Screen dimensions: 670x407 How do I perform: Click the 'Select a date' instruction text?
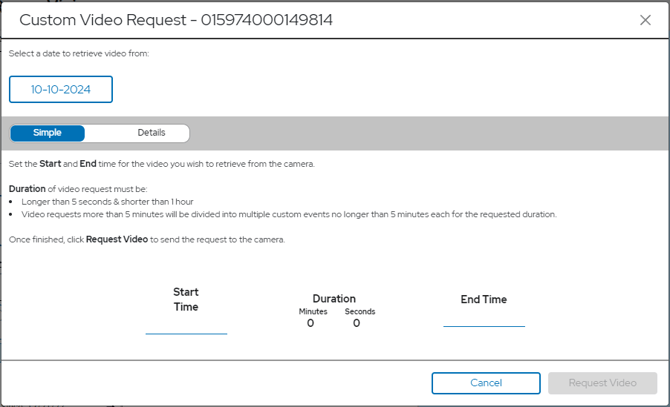(x=79, y=54)
